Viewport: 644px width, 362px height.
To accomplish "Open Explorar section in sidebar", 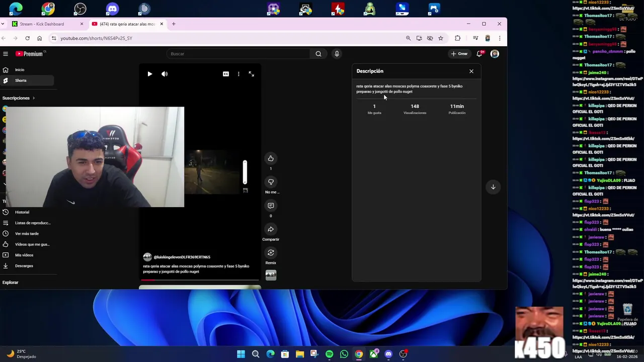I will point(10,283).
